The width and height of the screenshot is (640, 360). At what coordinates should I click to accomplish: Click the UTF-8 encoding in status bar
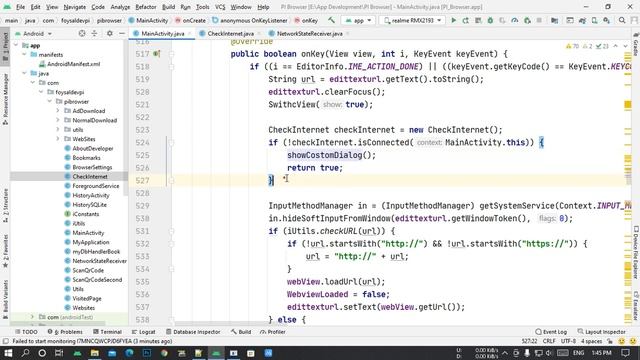click(568, 341)
